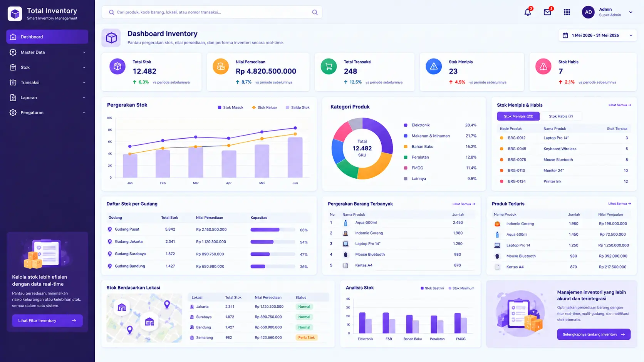The image size is (644, 362).
Task: Click the Nilai Persediaan coins icon
Action: point(221,66)
